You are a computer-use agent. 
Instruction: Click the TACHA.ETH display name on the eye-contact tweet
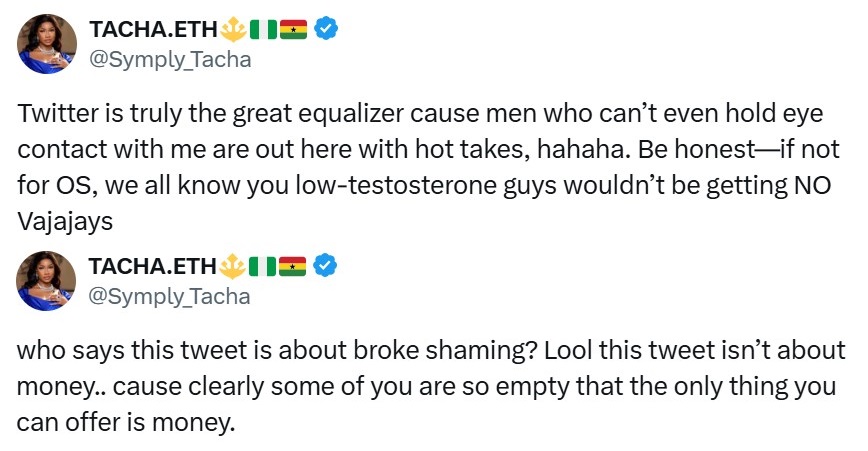point(153,31)
